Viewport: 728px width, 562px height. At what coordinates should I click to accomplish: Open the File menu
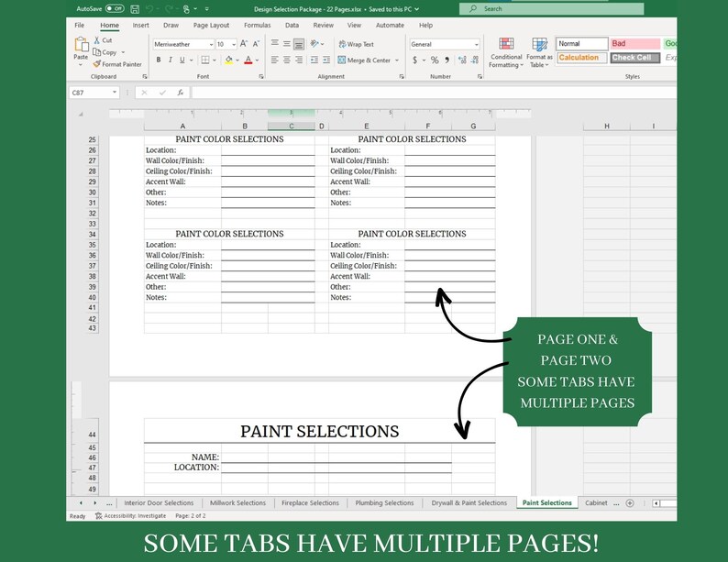[x=80, y=25]
